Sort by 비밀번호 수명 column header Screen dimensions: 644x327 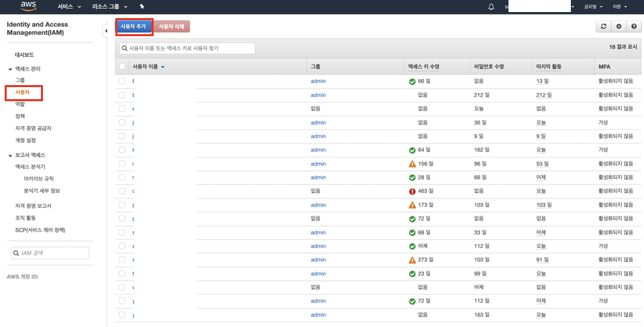click(489, 67)
